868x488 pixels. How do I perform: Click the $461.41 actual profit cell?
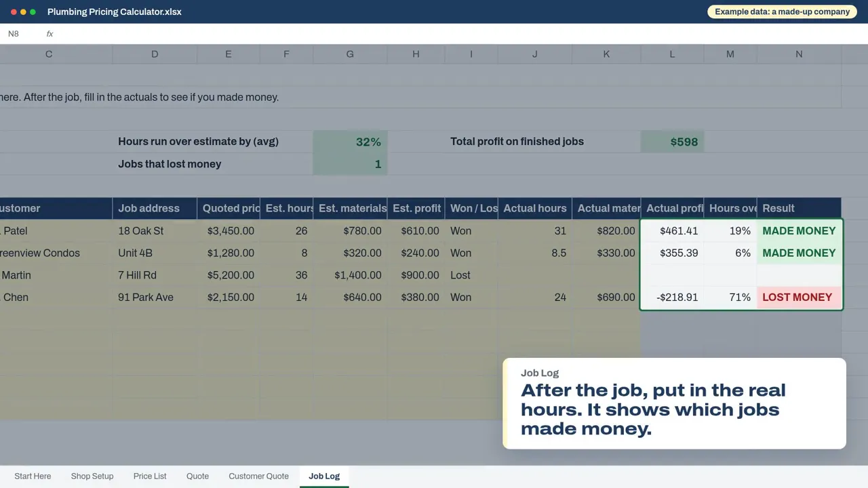tap(672, 230)
